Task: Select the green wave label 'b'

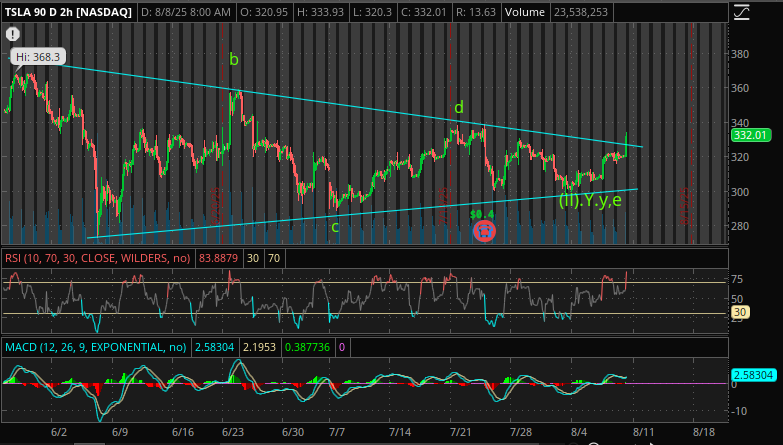Action: pyautogui.click(x=234, y=60)
